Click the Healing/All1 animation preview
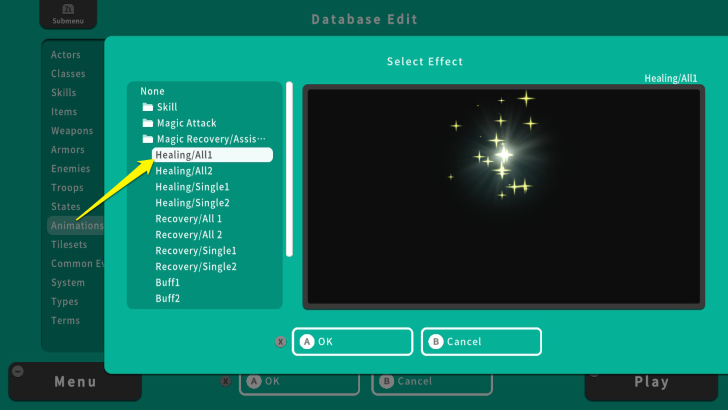 point(504,197)
